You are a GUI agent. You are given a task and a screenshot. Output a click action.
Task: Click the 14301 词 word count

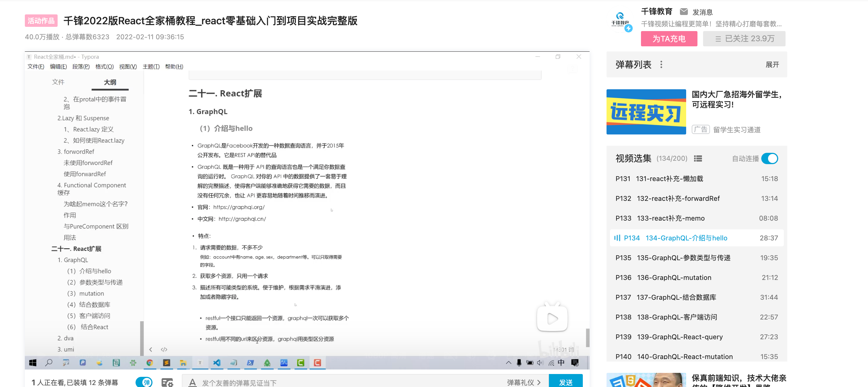[x=563, y=350]
